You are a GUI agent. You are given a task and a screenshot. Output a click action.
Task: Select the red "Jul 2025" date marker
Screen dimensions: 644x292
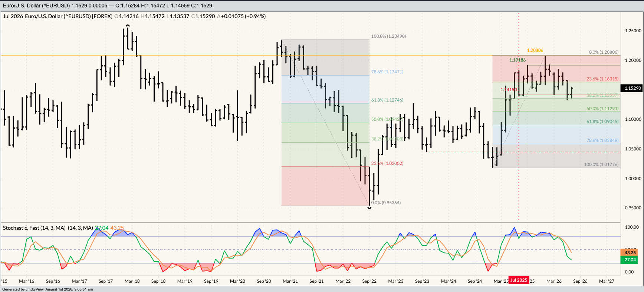coord(519,280)
